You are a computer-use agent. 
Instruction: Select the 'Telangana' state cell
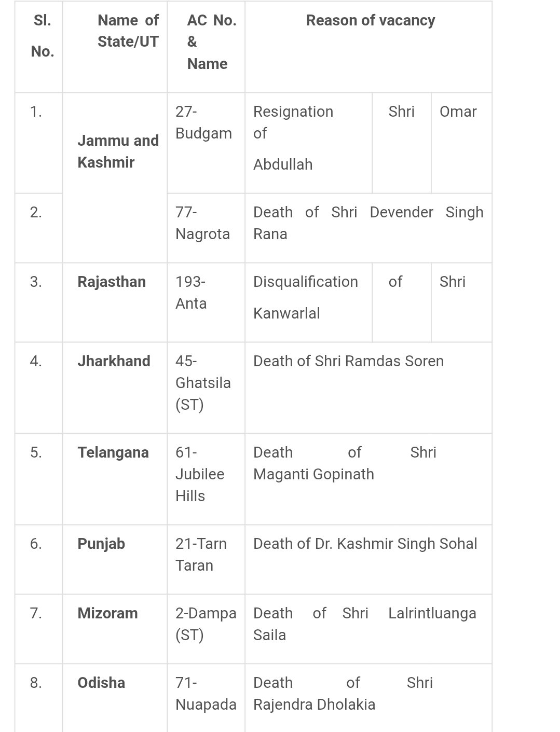(113, 452)
